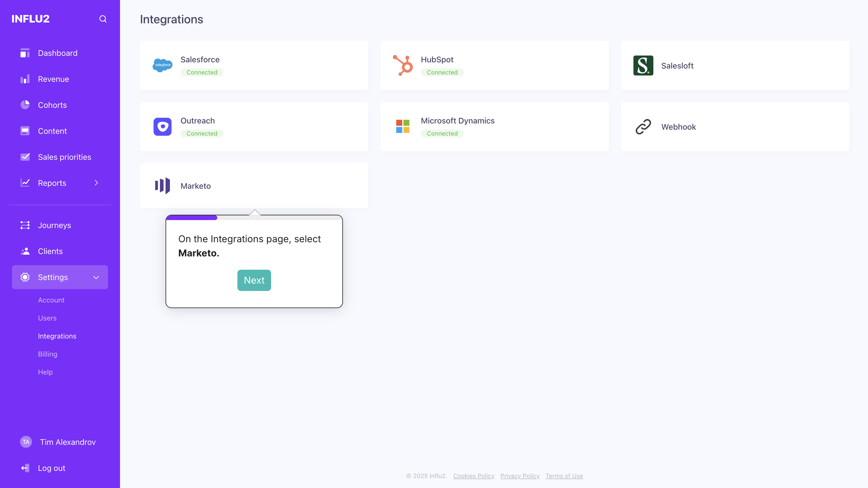Click the Revenue bar chart icon
The width and height of the screenshot is (868, 488).
pyautogui.click(x=25, y=79)
